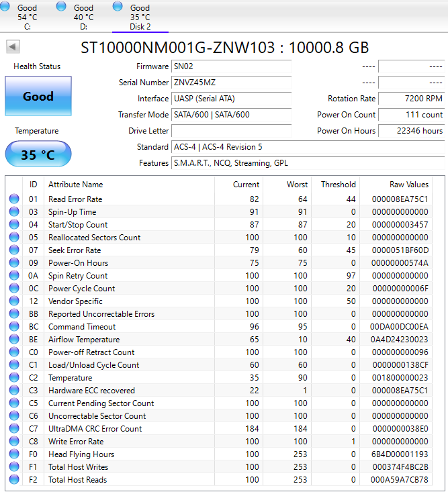
Task: Click the status icon for Power Cycle Count
Action: click(x=14, y=288)
